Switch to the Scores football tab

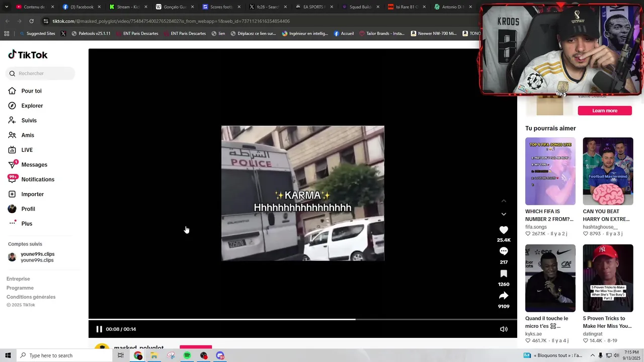[221, 7]
